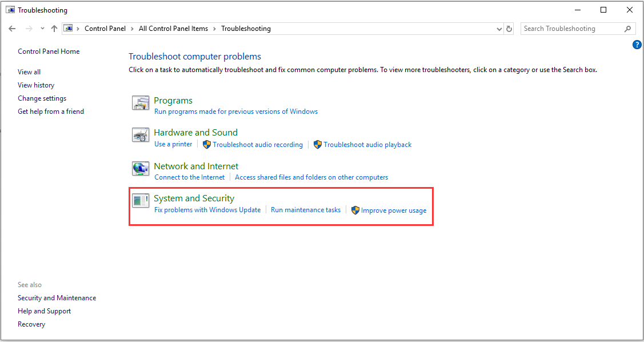Screen dimensions: 644x342
Task: Click Troubleshoot audio recording link
Action: (x=258, y=145)
